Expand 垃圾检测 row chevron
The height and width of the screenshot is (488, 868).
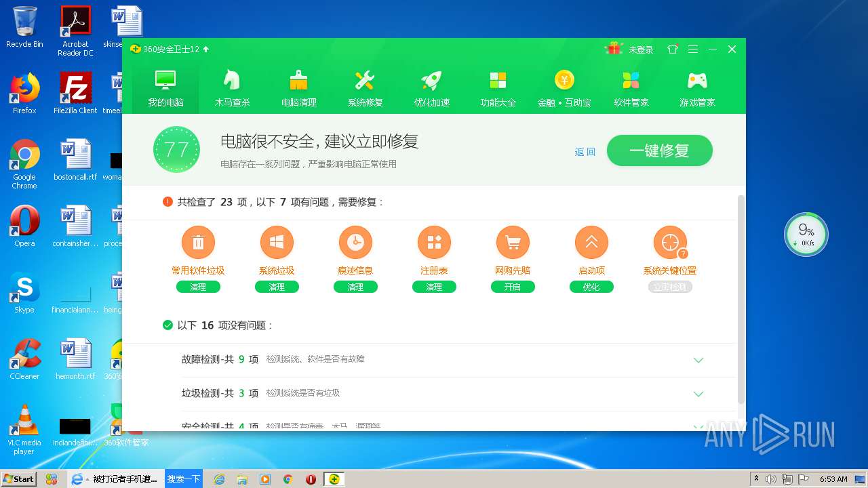pos(698,394)
